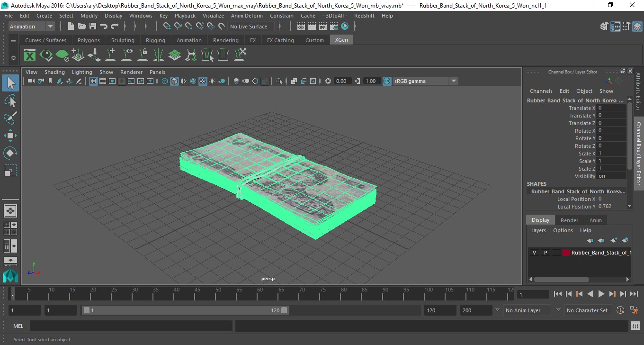Go to start of playback range
644x345 pixels.
(558, 294)
